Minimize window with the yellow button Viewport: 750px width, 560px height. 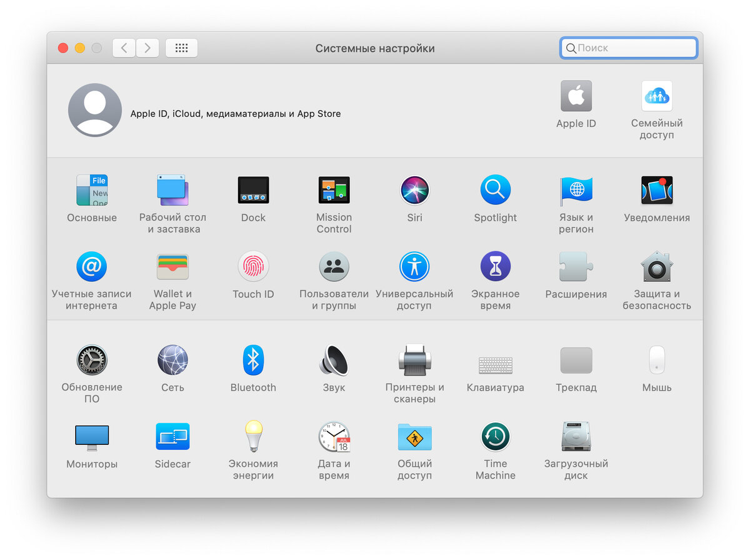tap(79, 48)
